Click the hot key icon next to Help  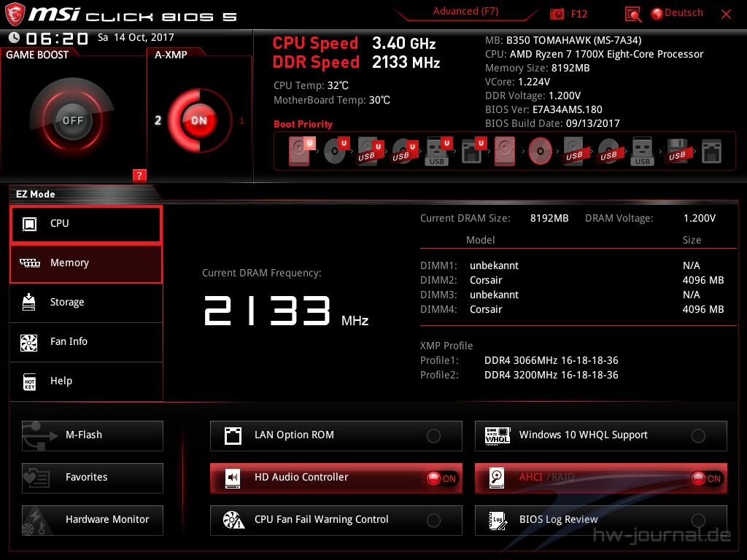pyautogui.click(x=29, y=381)
